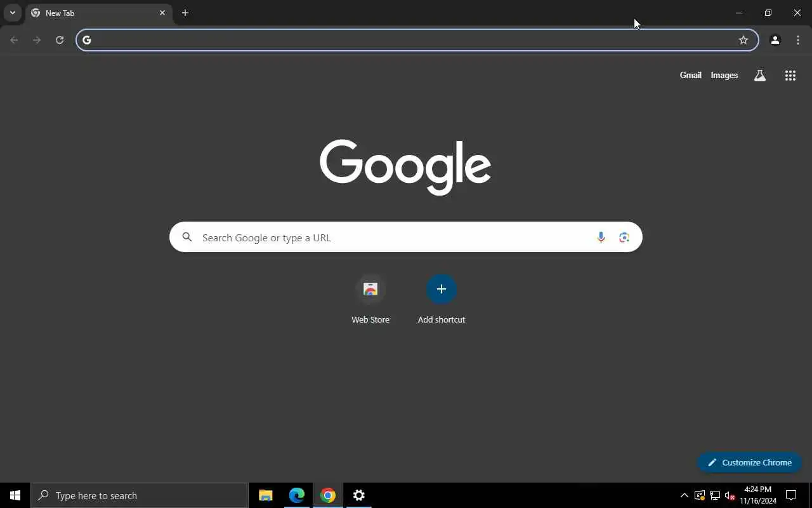Click the Add shortcut button
812x508 pixels.
point(442,300)
